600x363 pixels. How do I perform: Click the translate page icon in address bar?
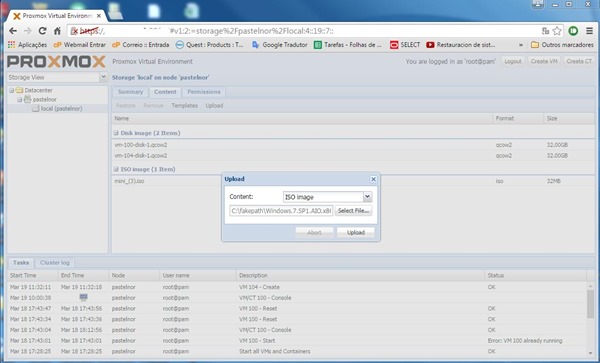pos(545,31)
